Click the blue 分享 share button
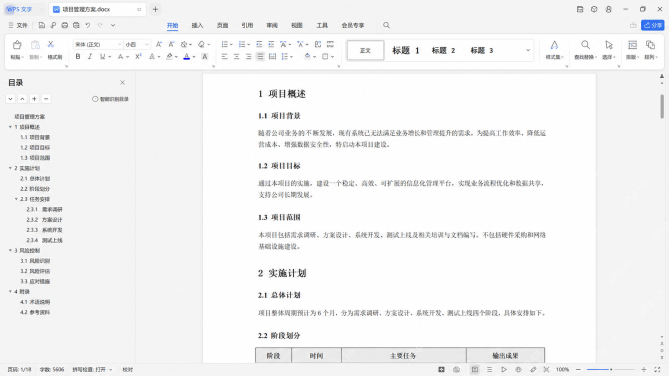Screen dimensions: 669x376 click(653, 26)
